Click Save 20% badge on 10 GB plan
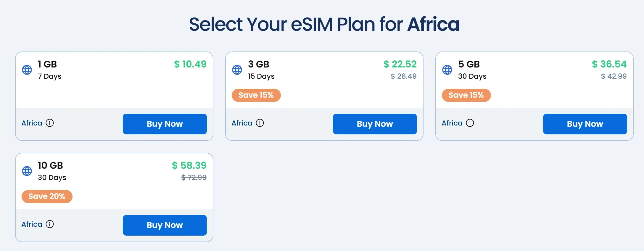The height and width of the screenshot is (251, 644). (47, 197)
